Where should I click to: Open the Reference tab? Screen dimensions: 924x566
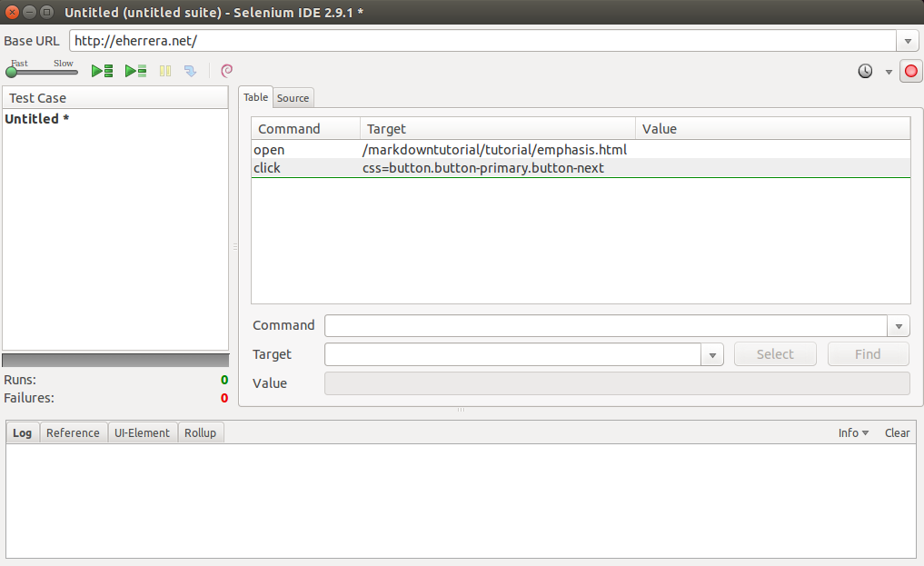tap(73, 432)
